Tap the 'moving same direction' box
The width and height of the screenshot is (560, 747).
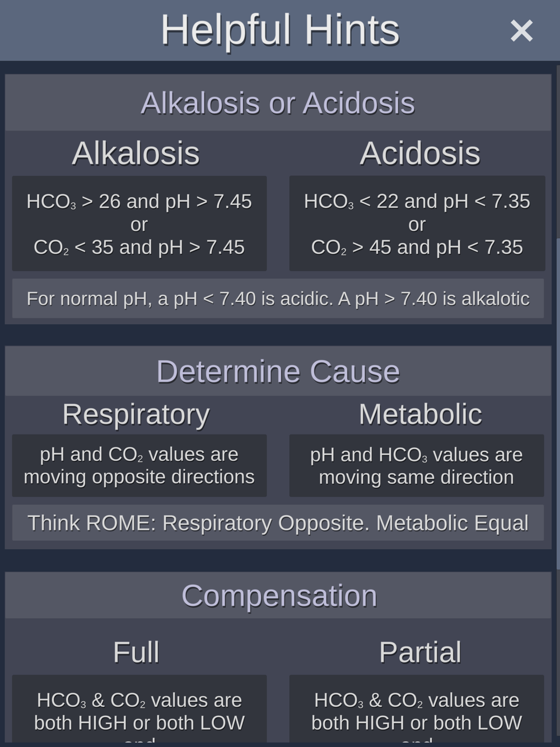417,465
